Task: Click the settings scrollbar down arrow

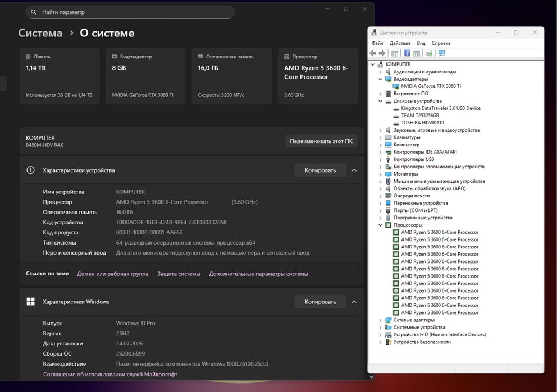Action: point(372,377)
